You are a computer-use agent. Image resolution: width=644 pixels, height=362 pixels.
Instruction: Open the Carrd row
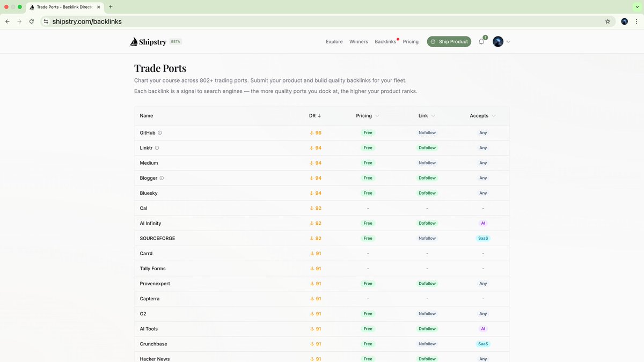click(x=321, y=253)
